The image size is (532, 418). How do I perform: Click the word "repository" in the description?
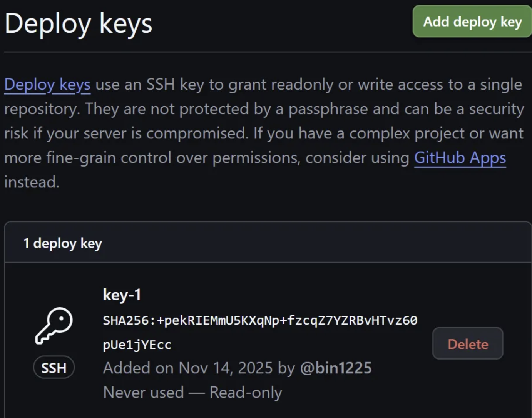point(41,109)
